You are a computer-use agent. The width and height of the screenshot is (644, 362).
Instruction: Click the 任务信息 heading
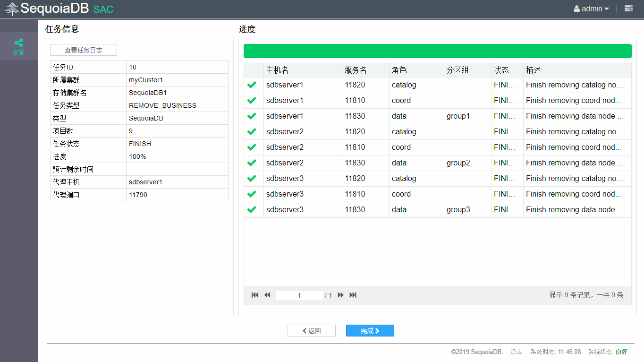62,29
